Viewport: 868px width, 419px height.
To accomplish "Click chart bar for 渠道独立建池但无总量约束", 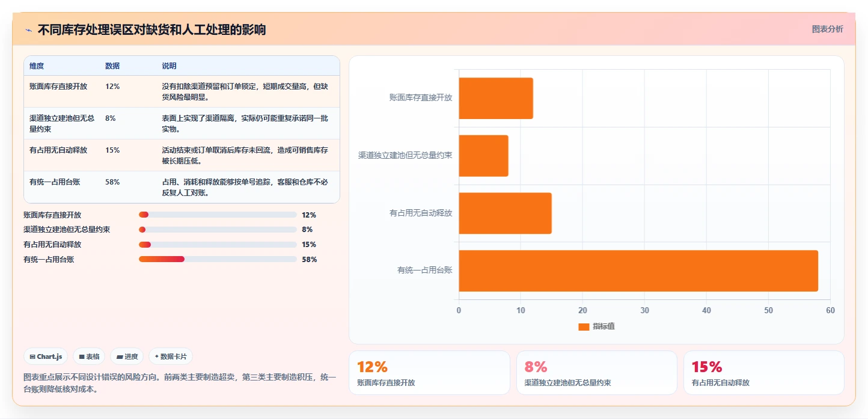I will 483,156.
